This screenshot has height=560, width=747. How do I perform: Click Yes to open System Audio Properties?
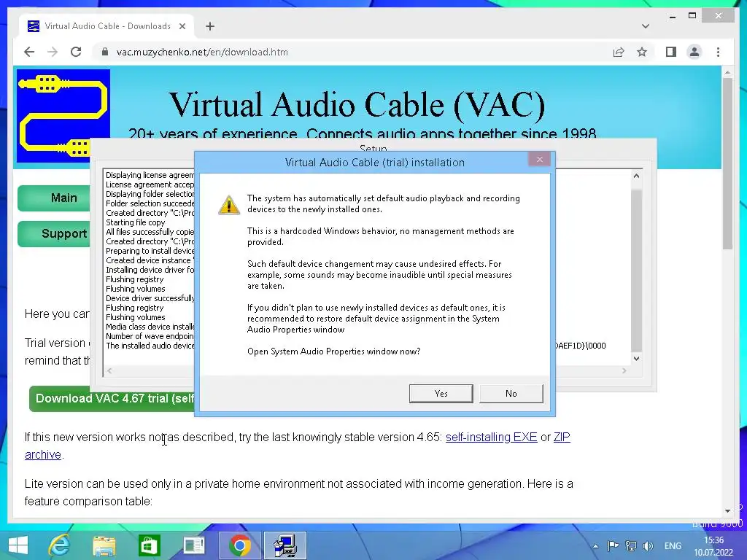click(441, 393)
